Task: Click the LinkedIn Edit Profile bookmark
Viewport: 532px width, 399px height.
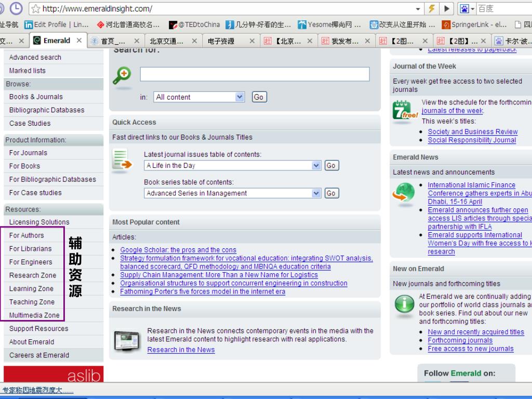Action: [56, 24]
